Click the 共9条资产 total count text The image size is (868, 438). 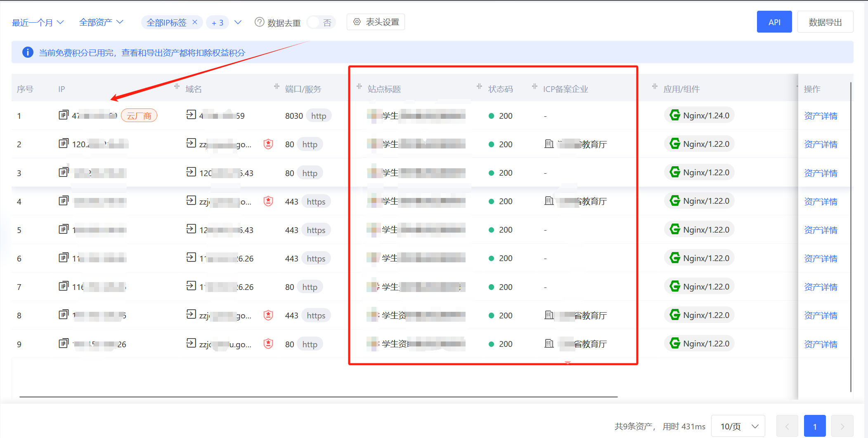[x=633, y=426]
